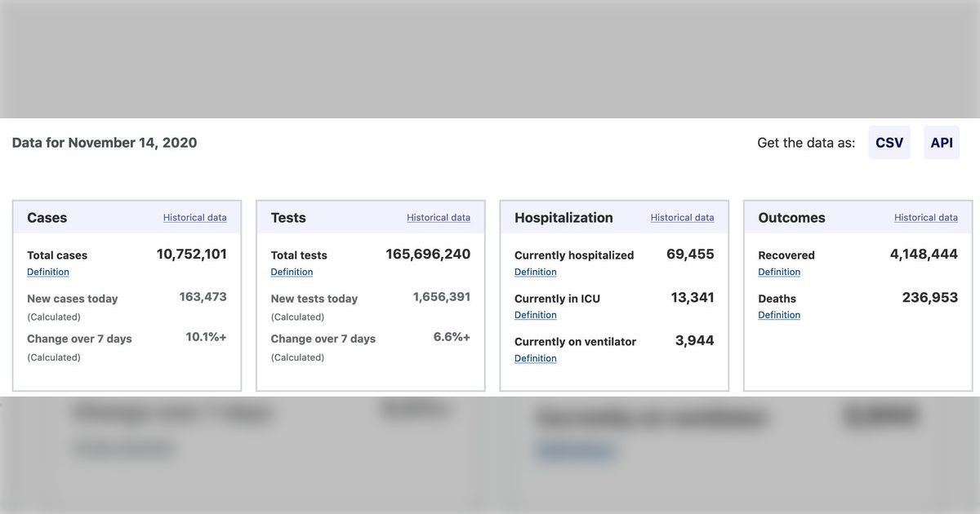The image size is (980, 514).
Task: Open Definition link under Total tests
Action: coord(292,273)
